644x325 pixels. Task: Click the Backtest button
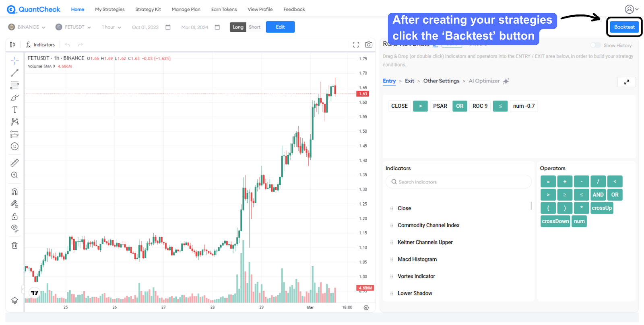tap(624, 27)
